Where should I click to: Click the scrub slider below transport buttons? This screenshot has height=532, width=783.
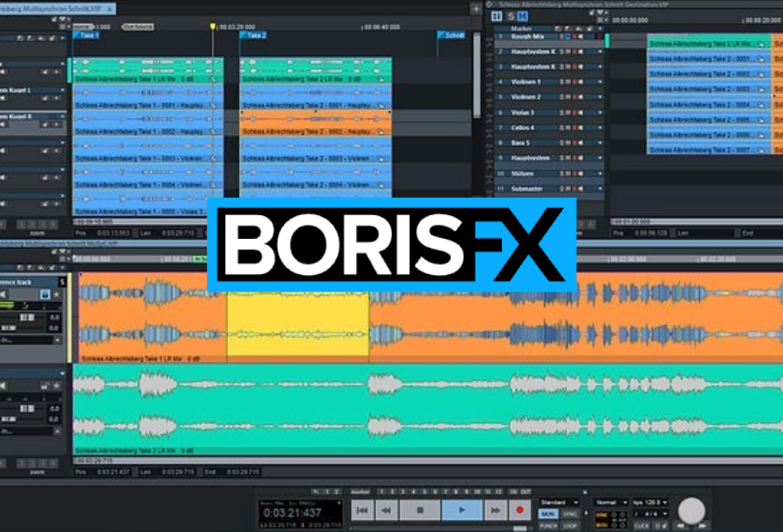(x=520, y=528)
